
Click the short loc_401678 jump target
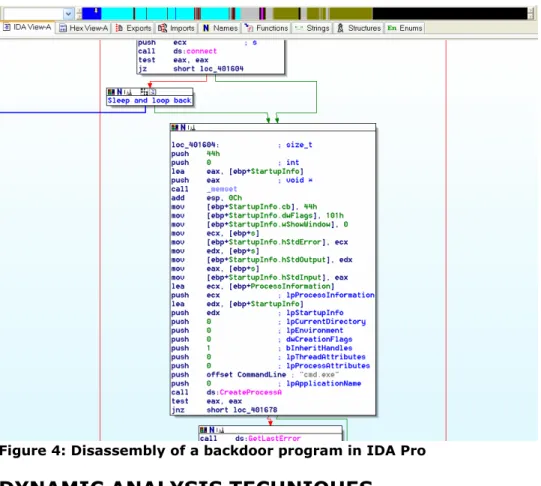(x=242, y=410)
